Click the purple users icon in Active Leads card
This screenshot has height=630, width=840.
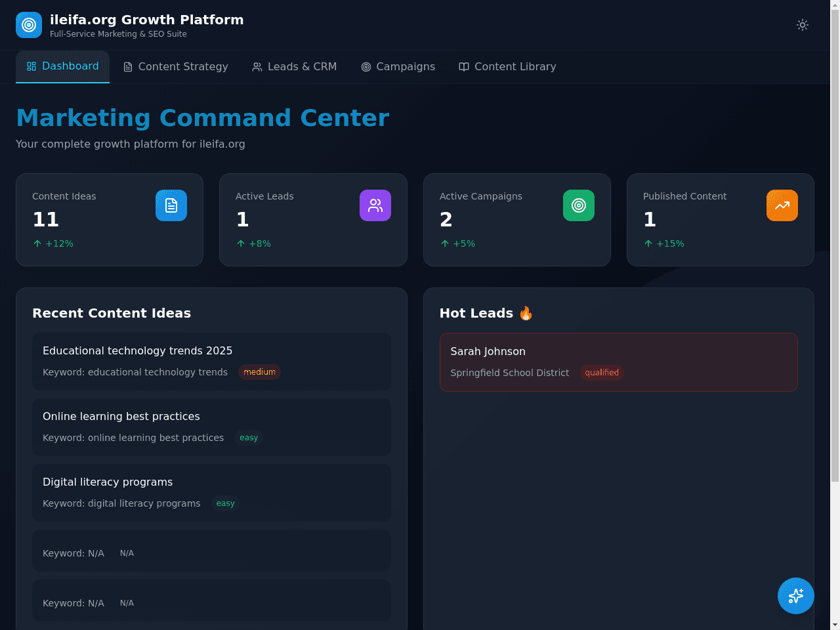[375, 205]
